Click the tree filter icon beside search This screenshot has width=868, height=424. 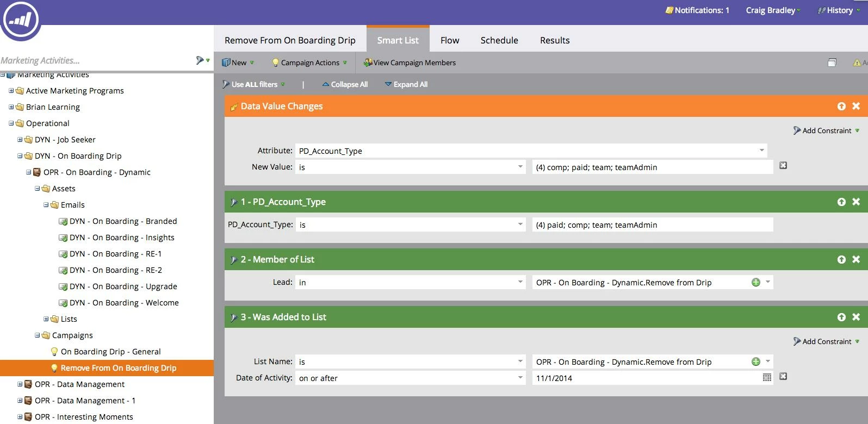203,60
